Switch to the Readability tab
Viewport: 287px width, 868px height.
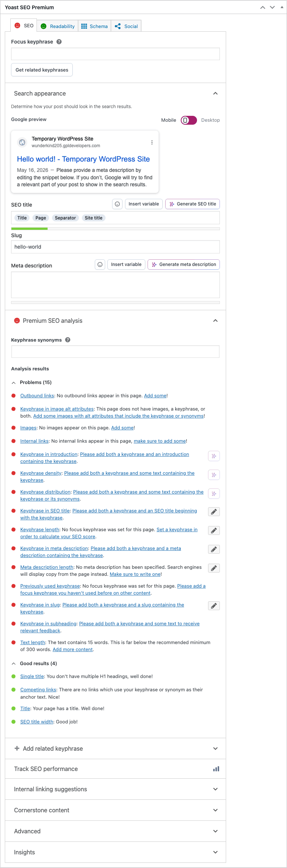58,26
